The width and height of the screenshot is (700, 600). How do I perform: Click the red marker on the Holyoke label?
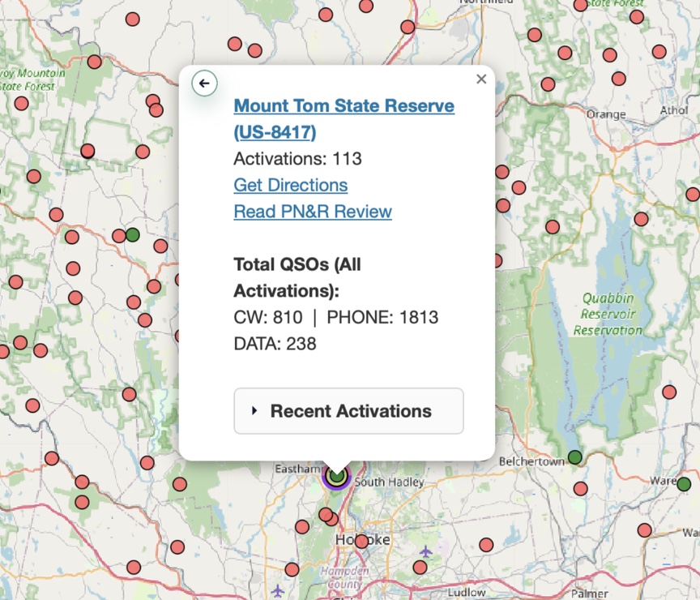coord(361,541)
